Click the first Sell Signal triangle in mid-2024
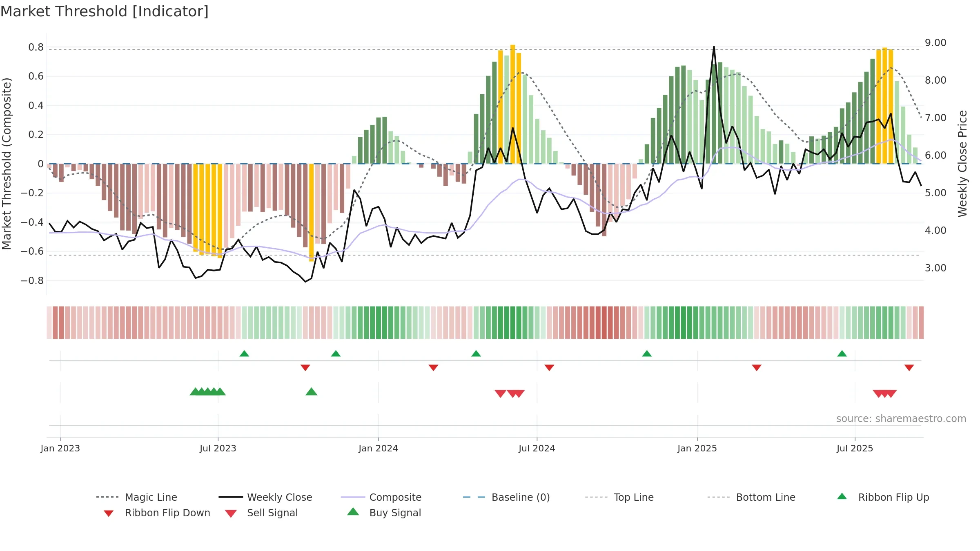Image resolution: width=980 pixels, height=551 pixels. point(501,394)
